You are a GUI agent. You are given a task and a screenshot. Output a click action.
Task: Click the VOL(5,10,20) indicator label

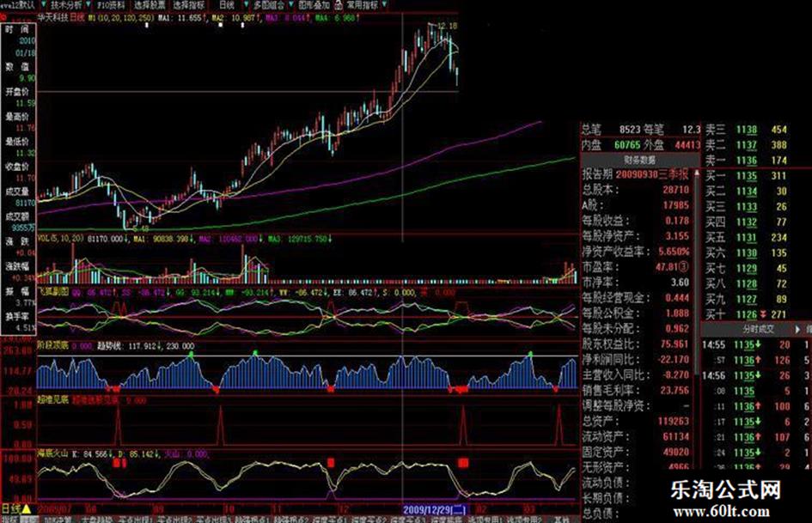61,239
